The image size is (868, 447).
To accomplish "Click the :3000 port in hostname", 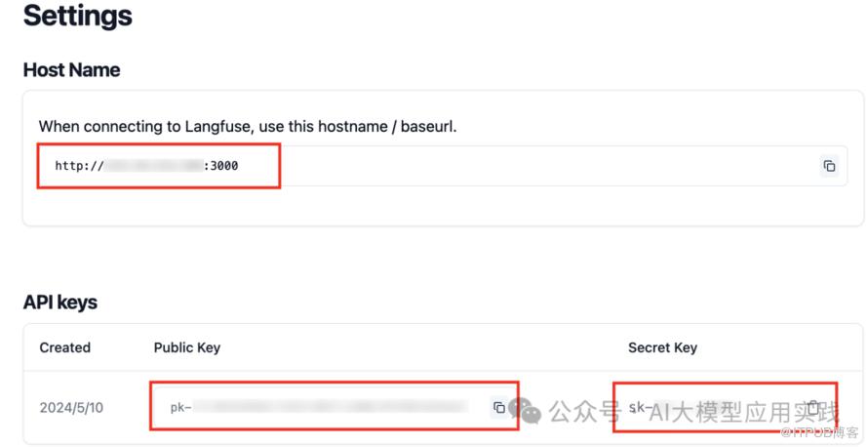I will click(x=221, y=166).
